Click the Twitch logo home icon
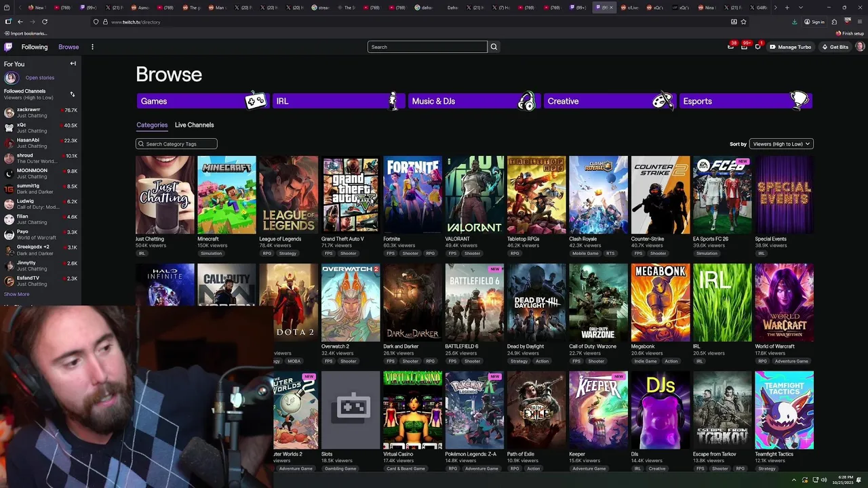Image resolution: width=868 pixels, height=488 pixels. pos(8,47)
